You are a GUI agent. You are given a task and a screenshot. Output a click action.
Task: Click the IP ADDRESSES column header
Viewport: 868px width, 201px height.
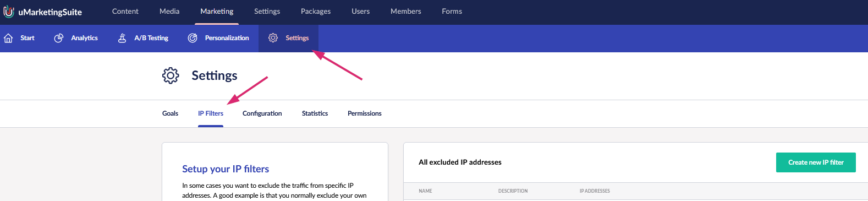(595, 191)
